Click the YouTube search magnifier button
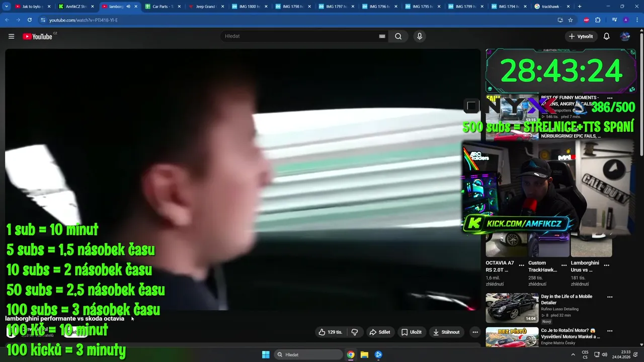 point(398,36)
